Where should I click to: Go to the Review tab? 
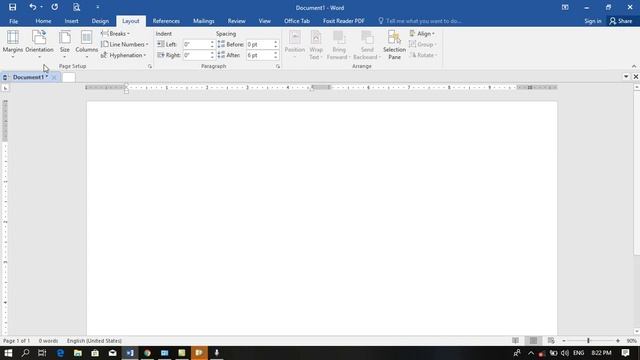pos(237,21)
